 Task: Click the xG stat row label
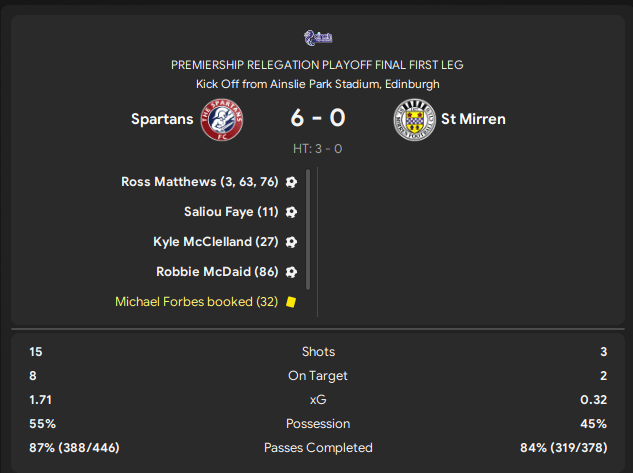[318, 400]
